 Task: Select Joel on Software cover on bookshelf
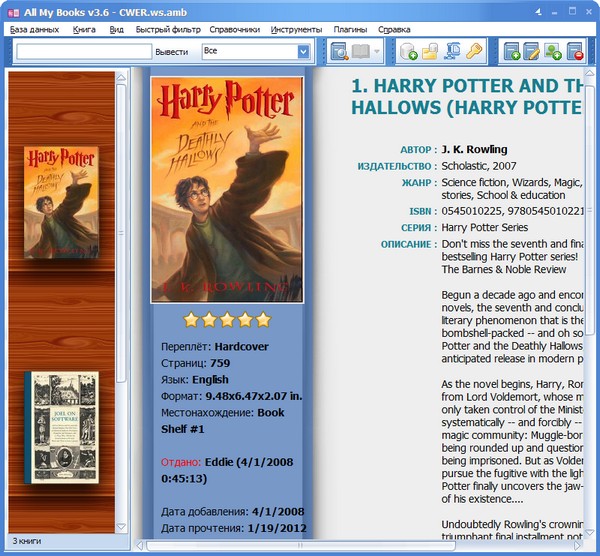(62, 427)
